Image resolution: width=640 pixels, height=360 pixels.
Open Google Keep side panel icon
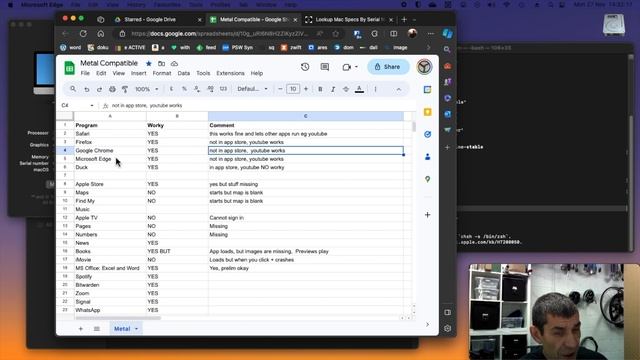[x=427, y=112]
